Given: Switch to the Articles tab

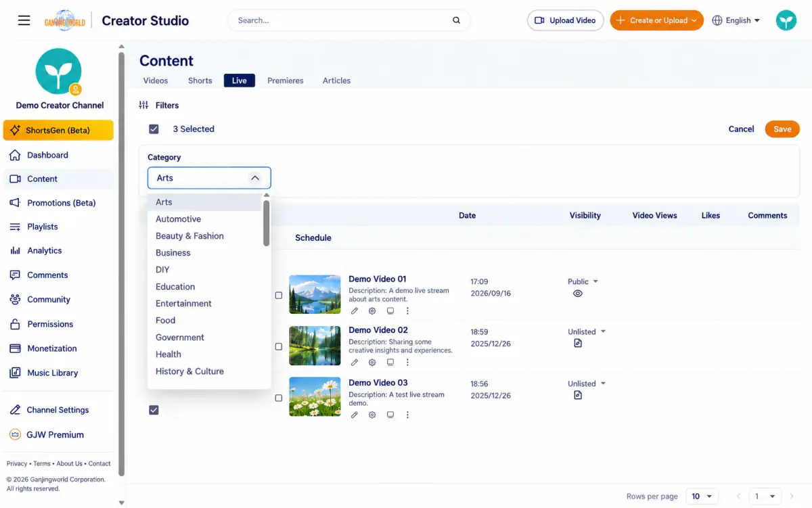Looking at the screenshot, I should [x=336, y=80].
